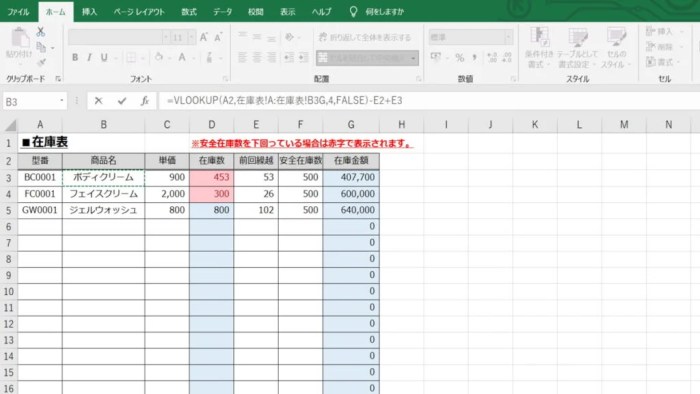Image resolution: width=700 pixels, height=394 pixels.
Task: Click the accounting currency format icon
Action: point(436,58)
